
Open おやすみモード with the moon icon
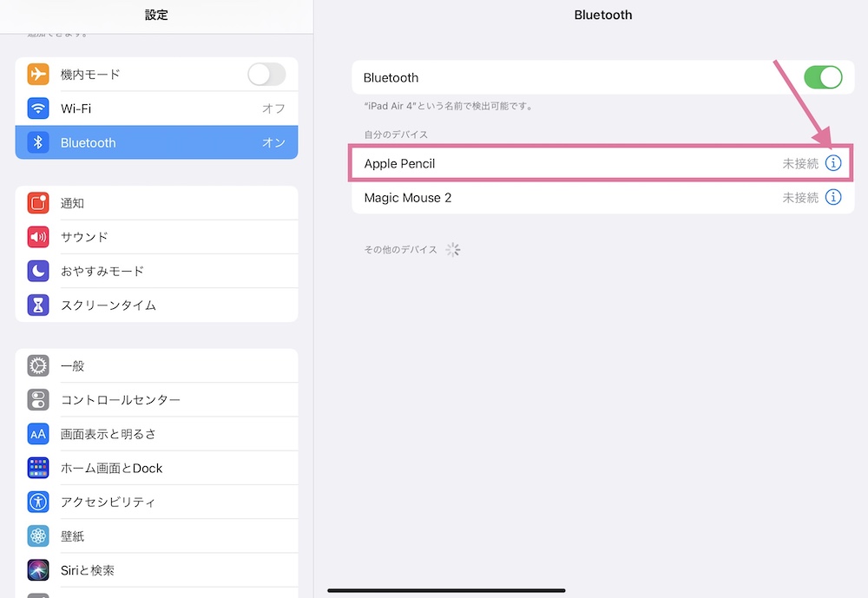(37, 271)
